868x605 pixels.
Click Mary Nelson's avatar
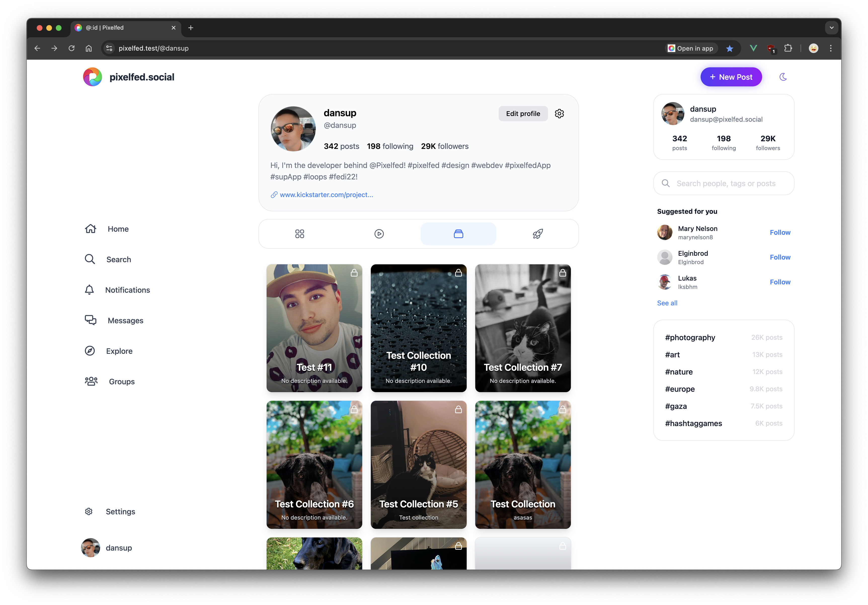(665, 232)
